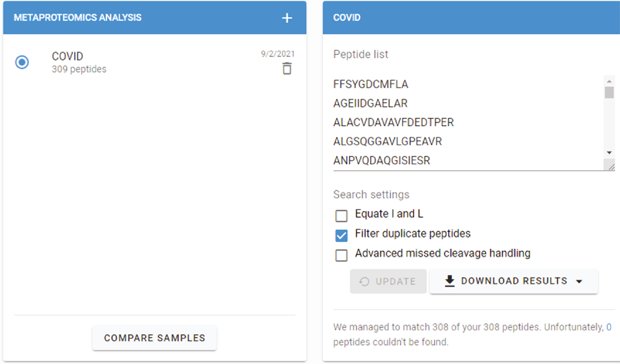Image resolution: width=620 pixels, height=364 pixels.
Task: Click the refresh icon on Update button
Action: tap(364, 281)
